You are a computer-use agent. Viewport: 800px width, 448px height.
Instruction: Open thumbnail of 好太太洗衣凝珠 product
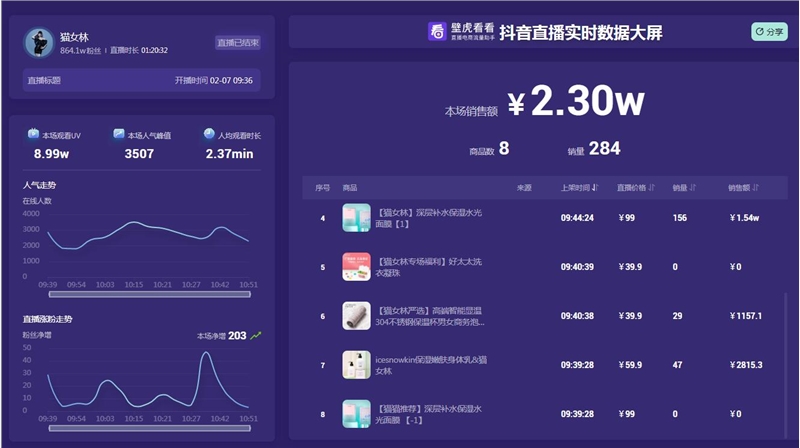(x=356, y=267)
